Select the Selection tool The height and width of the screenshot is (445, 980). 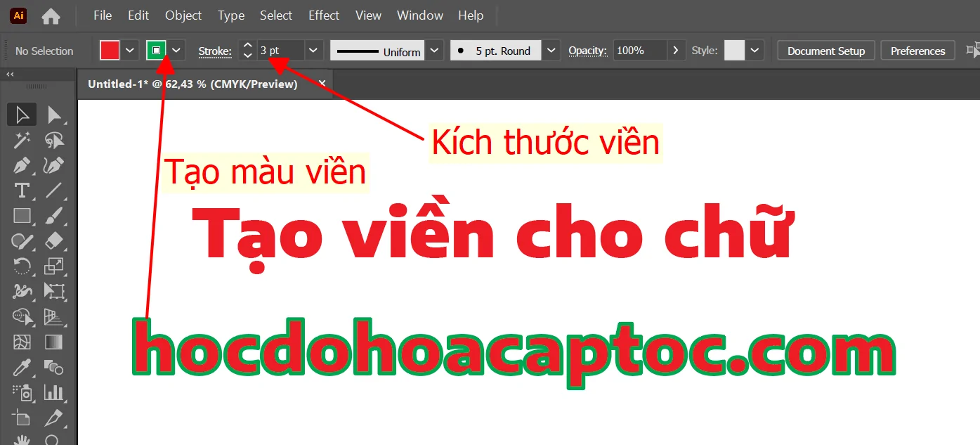22,114
